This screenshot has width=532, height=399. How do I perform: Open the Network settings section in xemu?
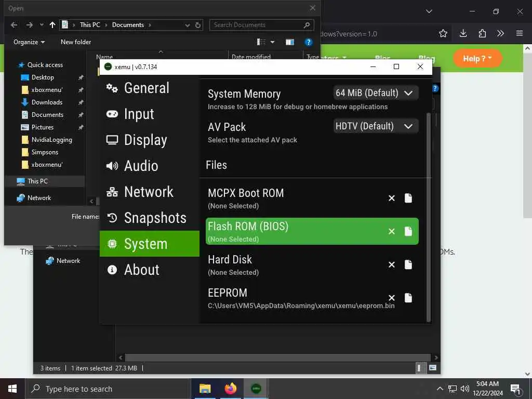(149, 192)
